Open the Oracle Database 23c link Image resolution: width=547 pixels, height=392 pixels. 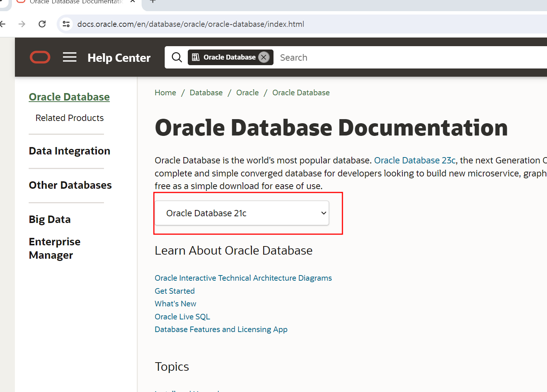point(415,160)
